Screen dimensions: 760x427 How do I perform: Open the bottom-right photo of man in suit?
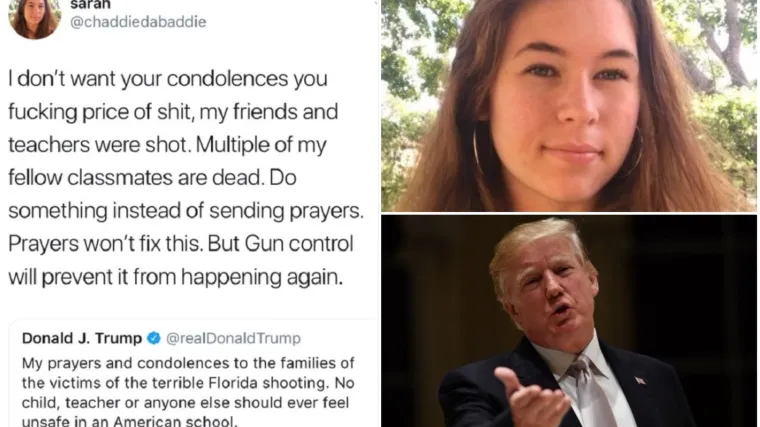pyautogui.click(x=569, y=321)
